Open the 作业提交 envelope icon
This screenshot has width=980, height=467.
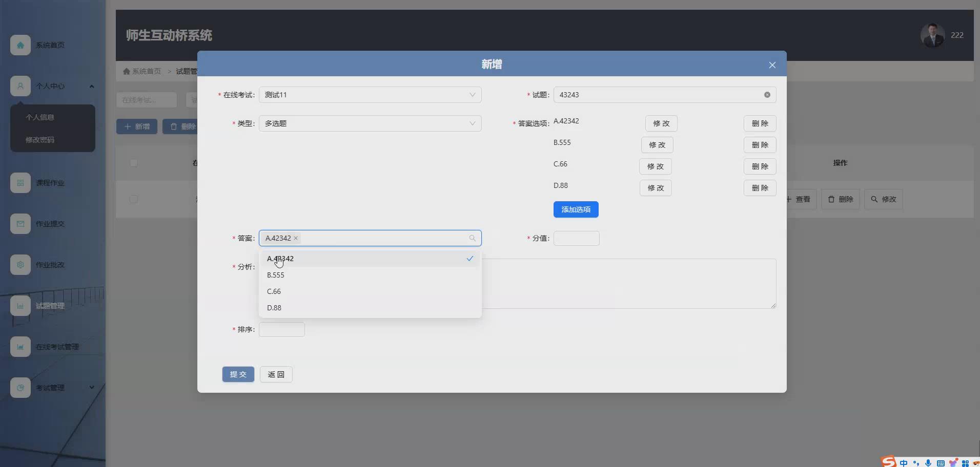(x=20, y=224)
